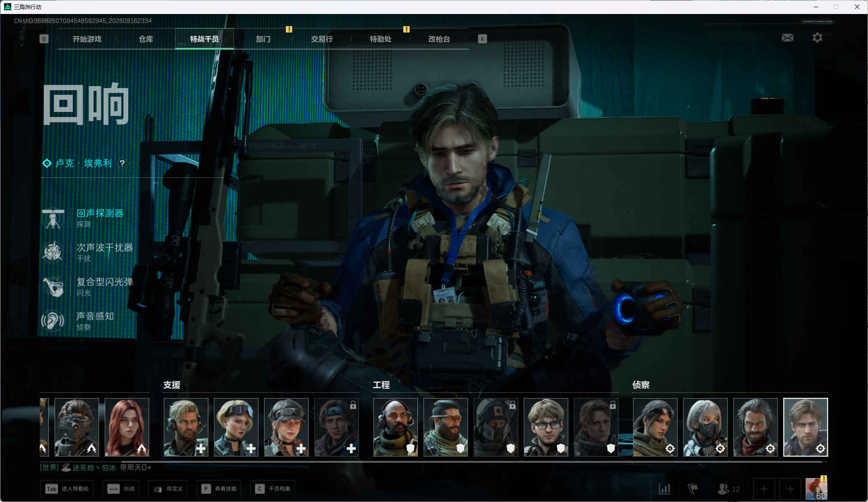Click the 工程 category heading

tap(382, 385)
